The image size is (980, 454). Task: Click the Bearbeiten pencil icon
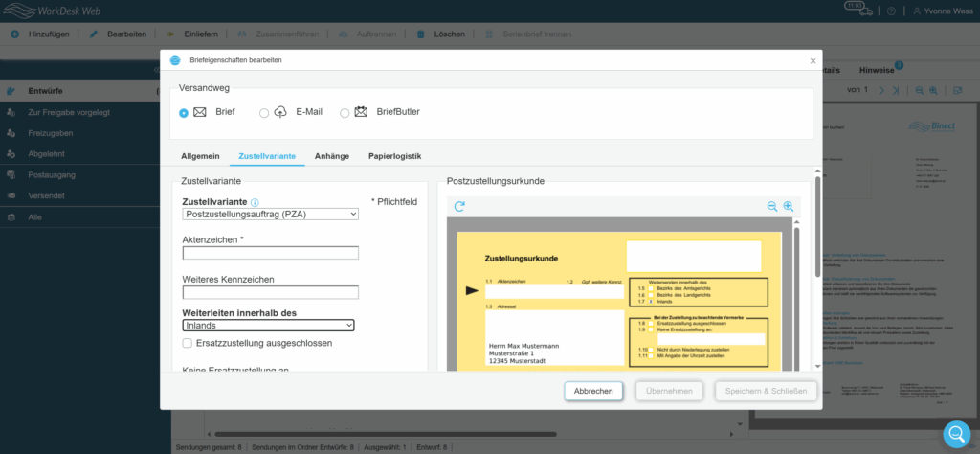pos(94,34)
